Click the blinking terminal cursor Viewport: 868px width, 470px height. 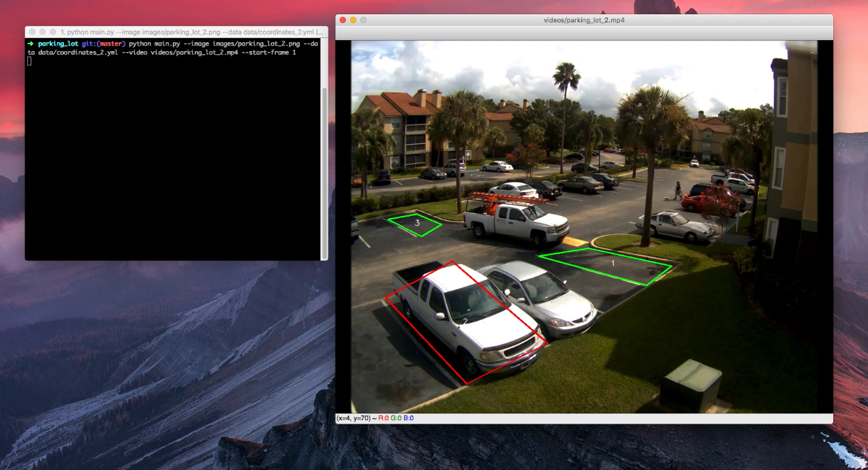pyautogui.click(x=29, y=61)
